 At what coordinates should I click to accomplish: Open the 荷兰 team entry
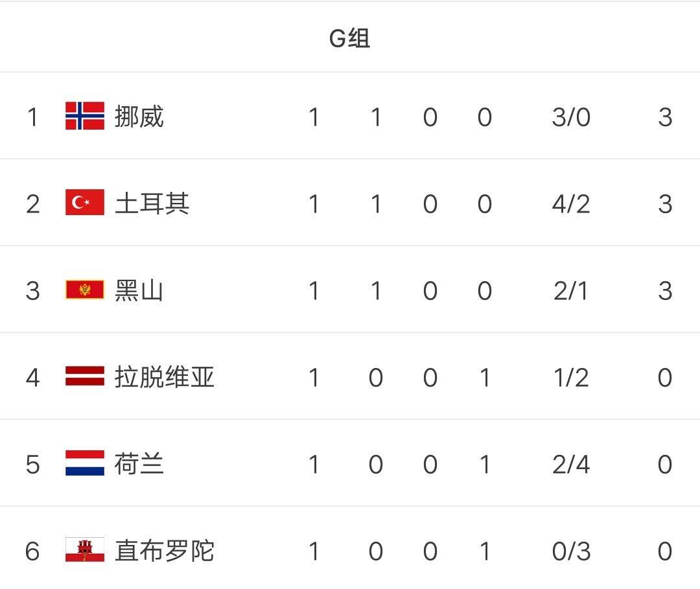click(139, 463)
